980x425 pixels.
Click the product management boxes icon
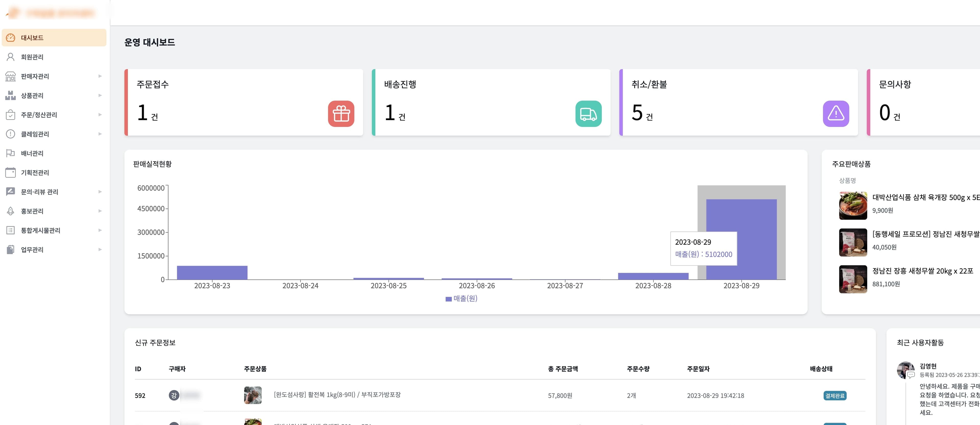pyautogui.click(x=11, y=95)
